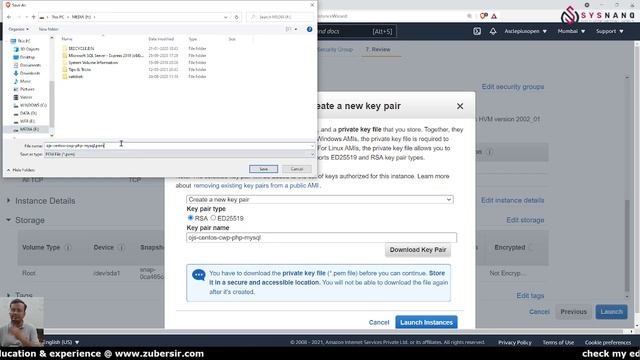Image resolution: width=640 pixels, height=360 pixels.
Task: Open view options dropdown in Save As
Action: tap(296, 29)
